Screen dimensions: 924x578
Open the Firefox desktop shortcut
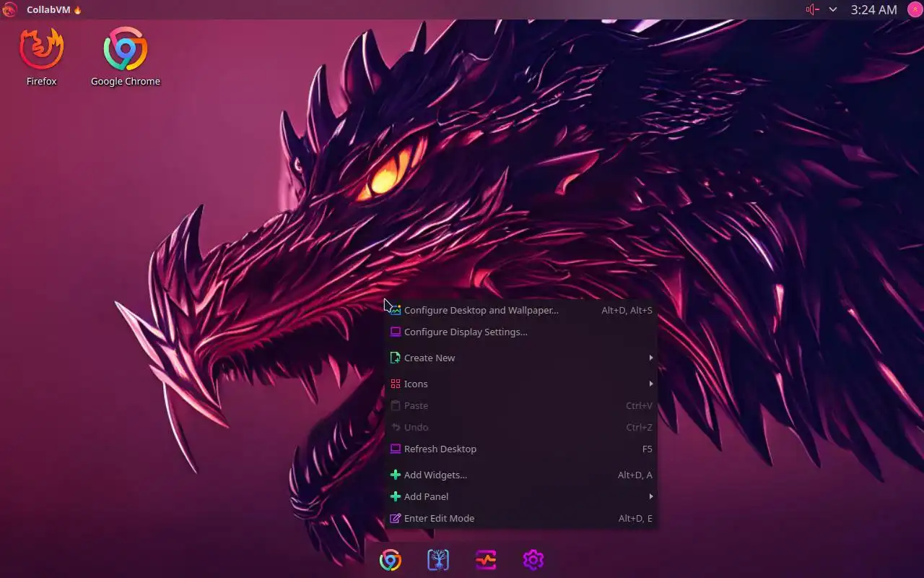pyautogui.click(x=41, y=56)
